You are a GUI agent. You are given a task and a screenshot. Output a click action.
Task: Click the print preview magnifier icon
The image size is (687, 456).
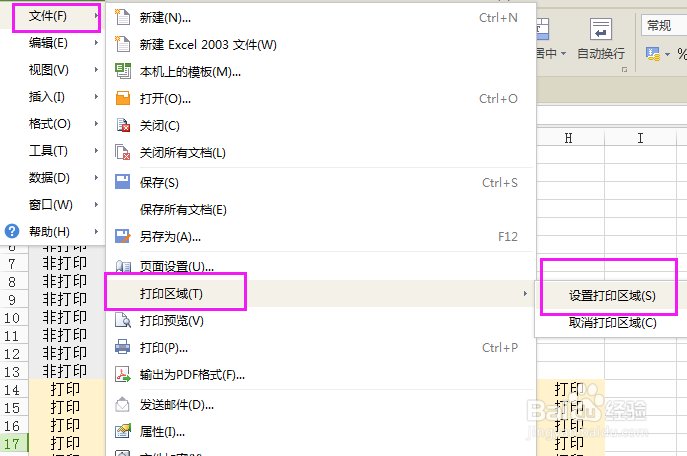tap(122, 320)
